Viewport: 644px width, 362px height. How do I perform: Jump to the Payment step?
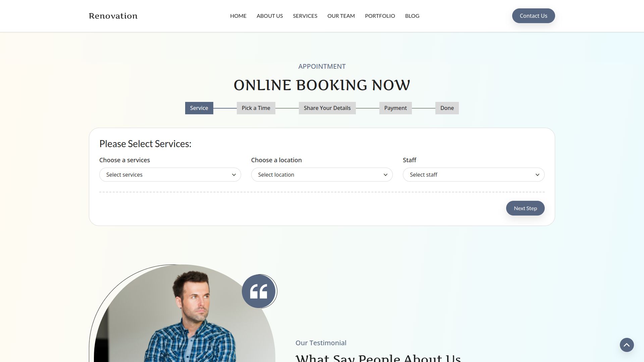pos(395,108)
